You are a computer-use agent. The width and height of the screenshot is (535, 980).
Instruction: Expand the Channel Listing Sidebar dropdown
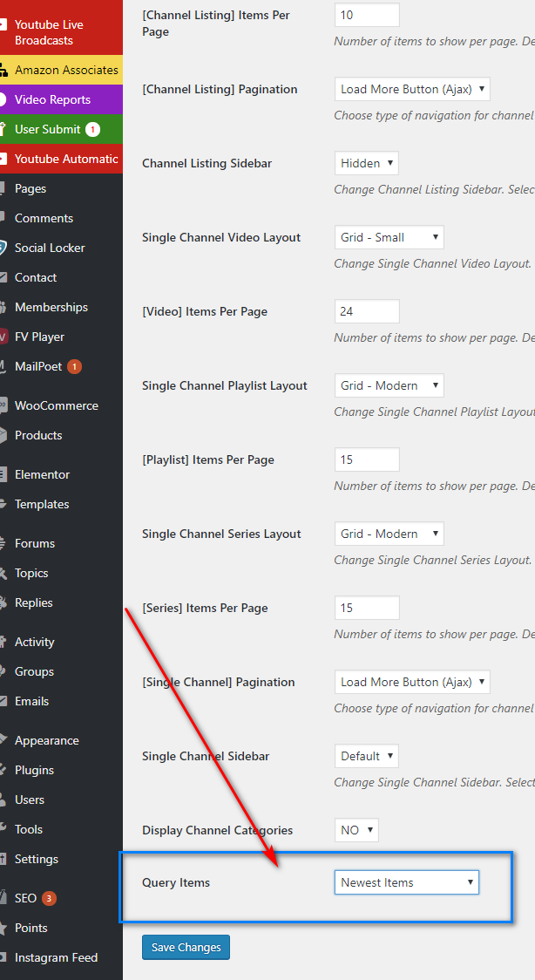click(x=366, y=163)
